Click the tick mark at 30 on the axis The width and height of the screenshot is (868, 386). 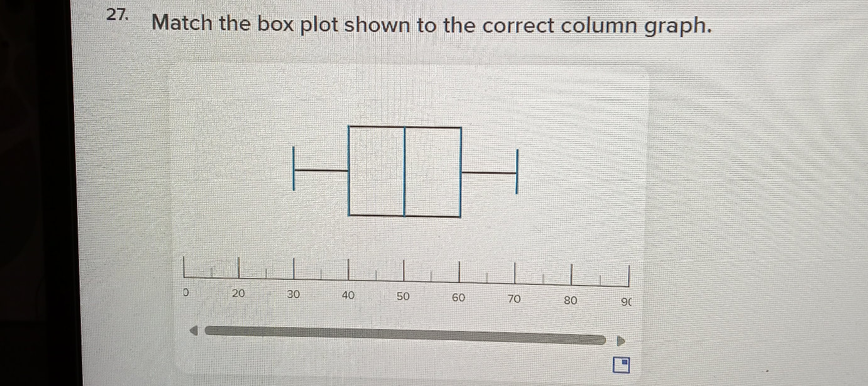click(x=293, y=268)
